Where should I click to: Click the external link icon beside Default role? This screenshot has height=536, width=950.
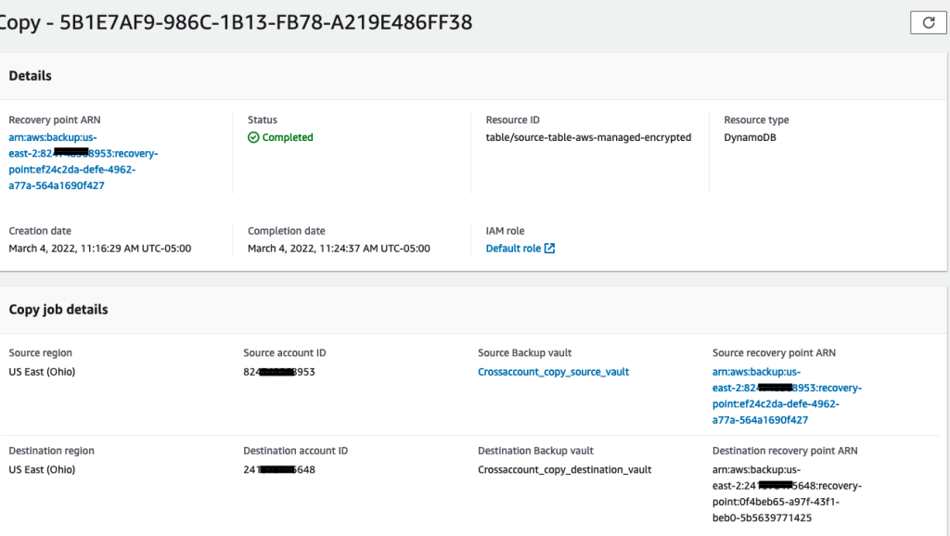click(550, 248)
